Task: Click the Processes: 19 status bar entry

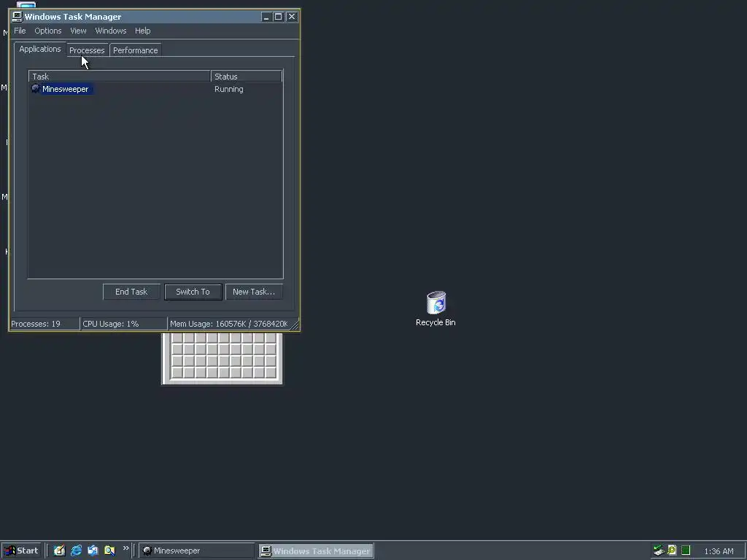Action: 44,324
